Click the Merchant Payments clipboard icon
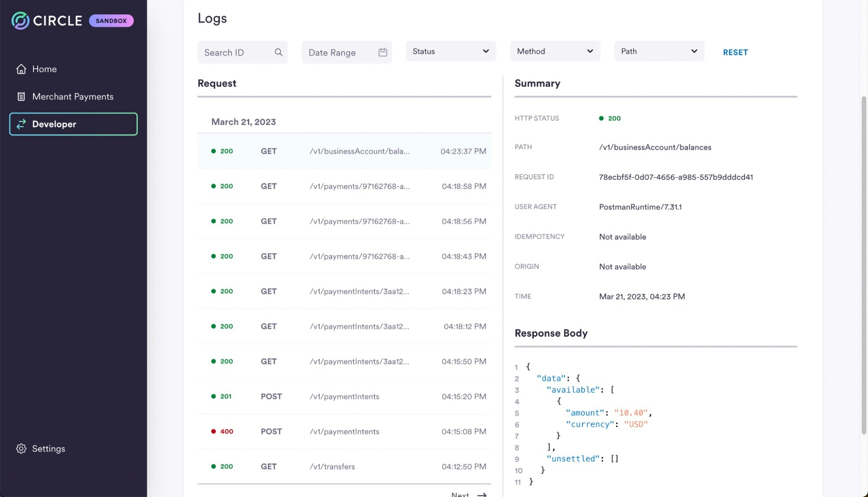 [x=21, y=96]
